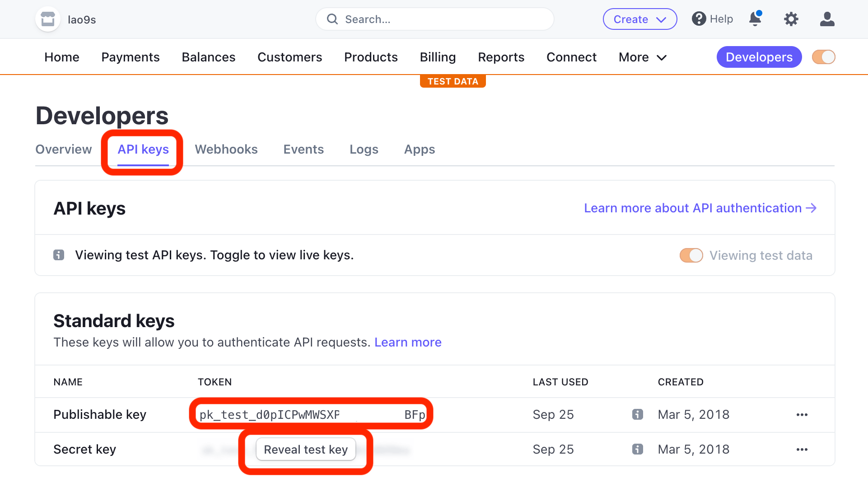Screen dimensions: 868x478
Task: Click the lao9s account name
Action: click(x=82, y=19)
